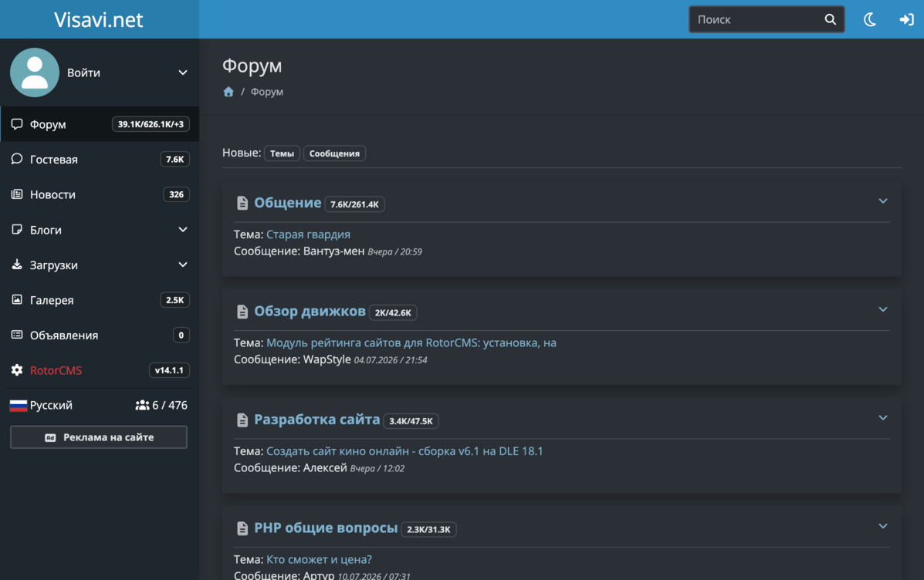Click the user avatar icon in sidebar
This screenshot has height=580, width=924.
point(35,72)
